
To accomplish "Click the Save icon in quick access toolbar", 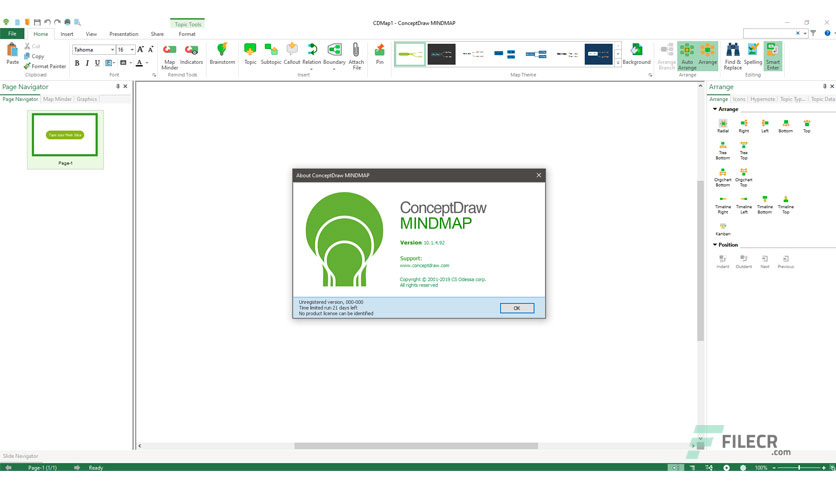I will tap(37, 22).
